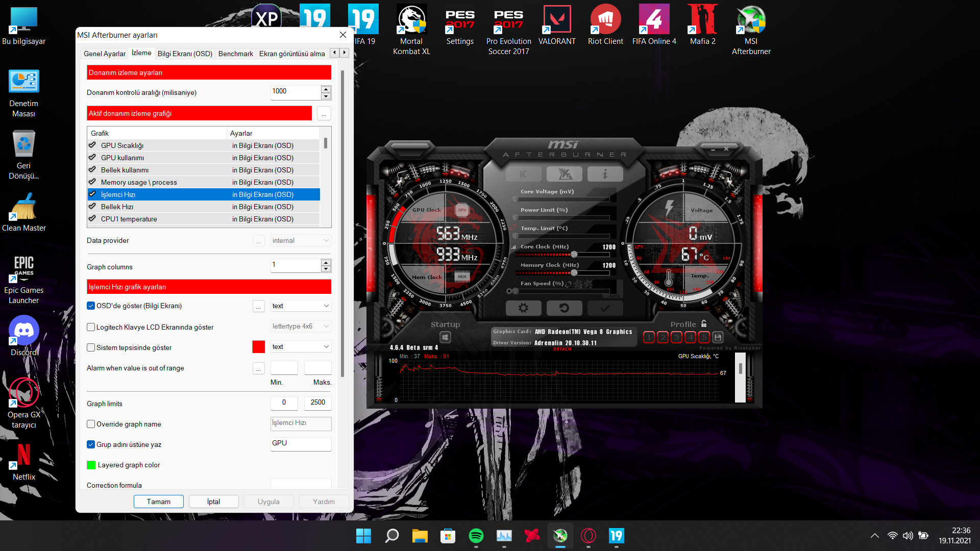This screenshot has width=980, height=551.
Task: Enable Sistem tepsisinde göster checkbox
Action: (91, 347)
